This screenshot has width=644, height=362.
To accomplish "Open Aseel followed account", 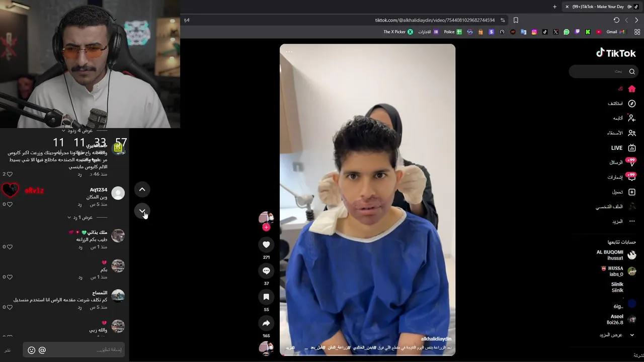I will pos(621,319).
